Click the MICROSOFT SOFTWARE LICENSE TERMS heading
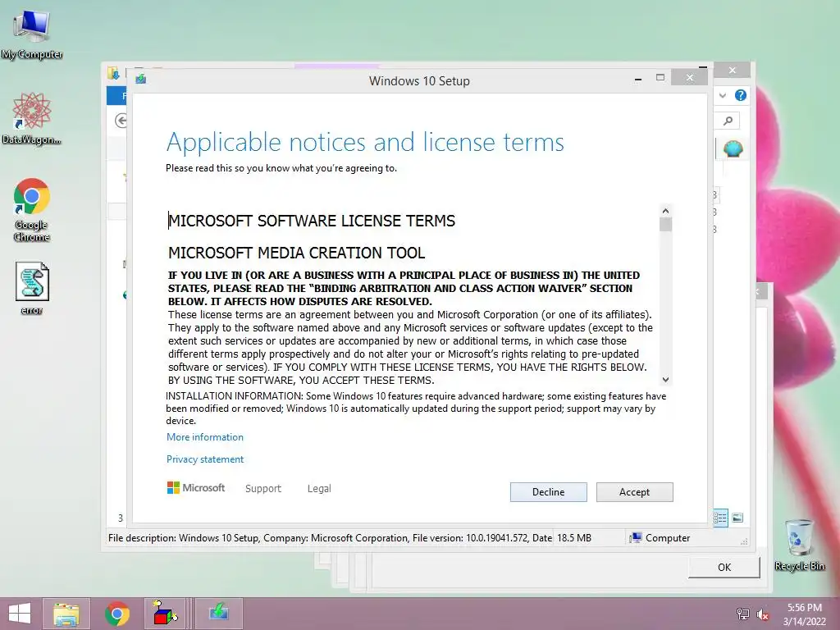The height and width of the screenshot is (630, 840). (312, 221)
